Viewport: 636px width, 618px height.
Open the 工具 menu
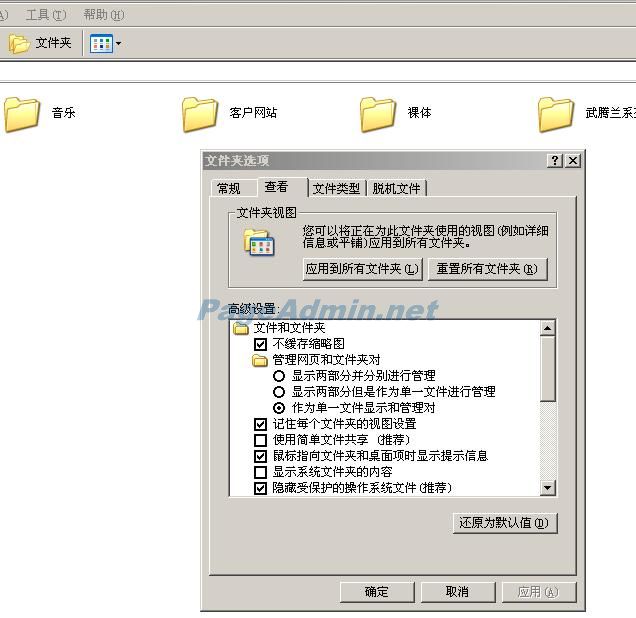click(45, 15)
